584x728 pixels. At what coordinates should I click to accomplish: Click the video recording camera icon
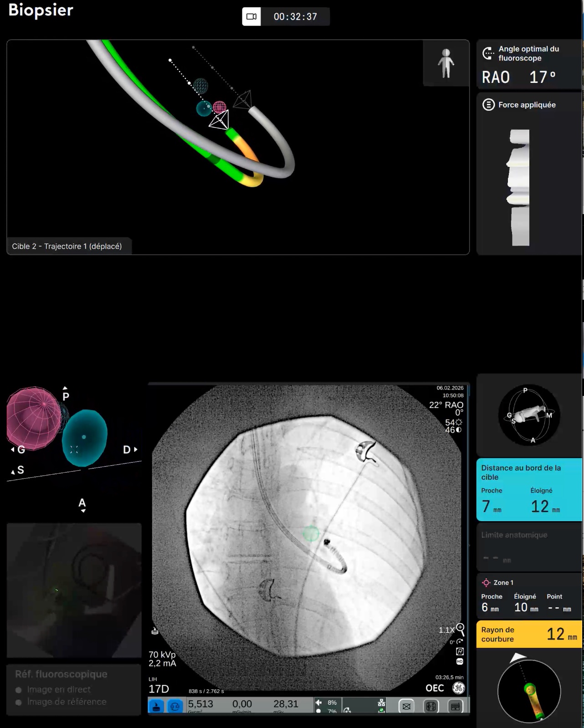[251, 17]
